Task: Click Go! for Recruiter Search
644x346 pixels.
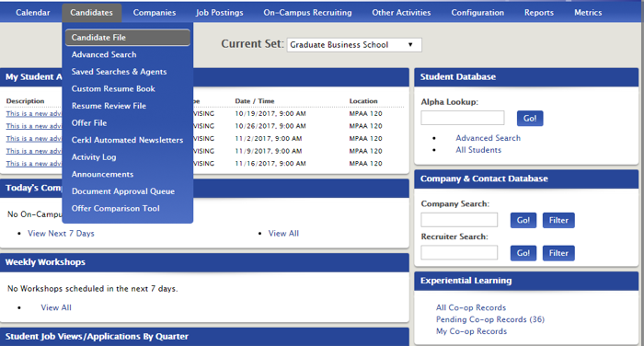Action: 523,253
